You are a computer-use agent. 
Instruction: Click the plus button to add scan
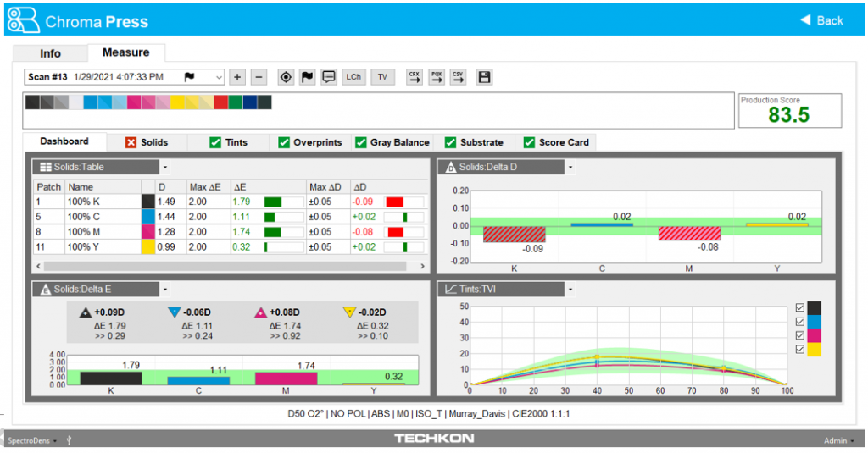(237, 77)
